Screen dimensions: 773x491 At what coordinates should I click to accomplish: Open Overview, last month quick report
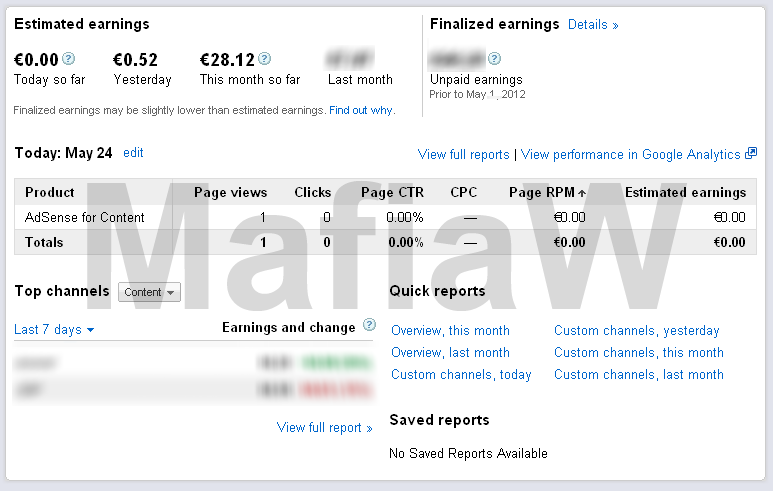pos(450,353)
